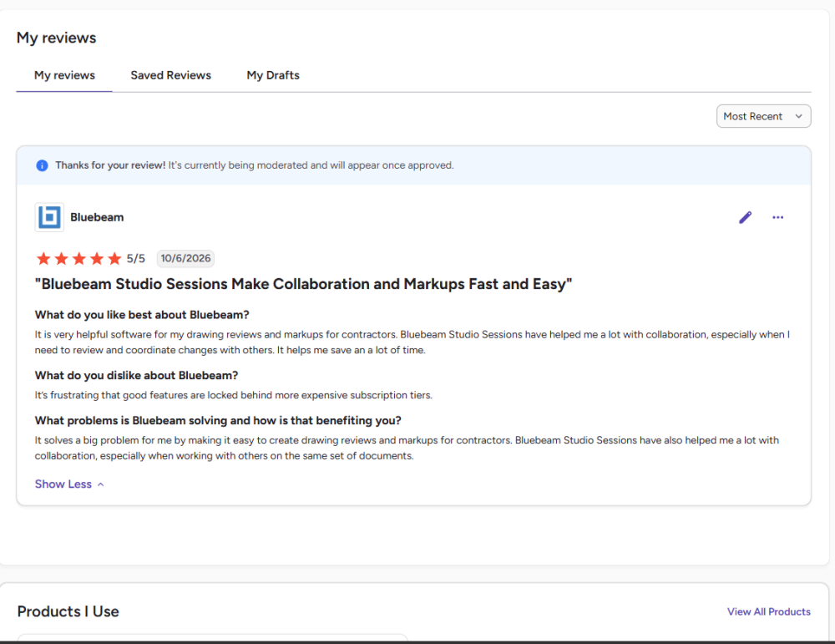The width and height of the screenshot is (835, 644).
Task: Click the blue info icon in moderation notice
Action: coord(42,165)
